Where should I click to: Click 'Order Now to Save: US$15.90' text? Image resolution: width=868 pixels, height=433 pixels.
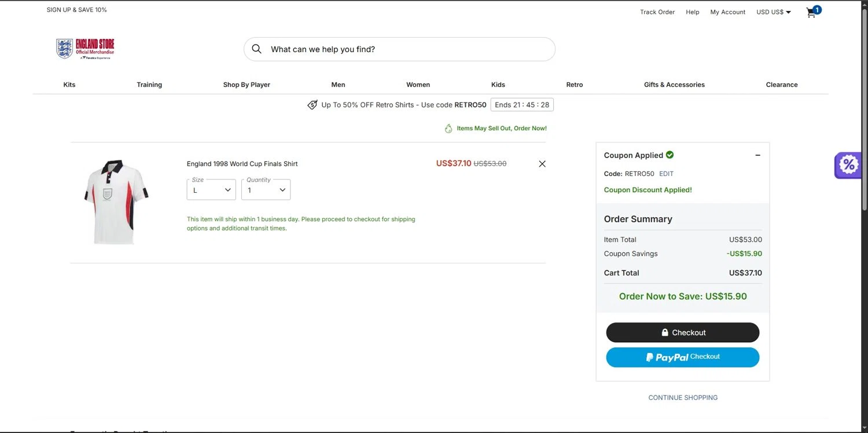coord(683,296)
